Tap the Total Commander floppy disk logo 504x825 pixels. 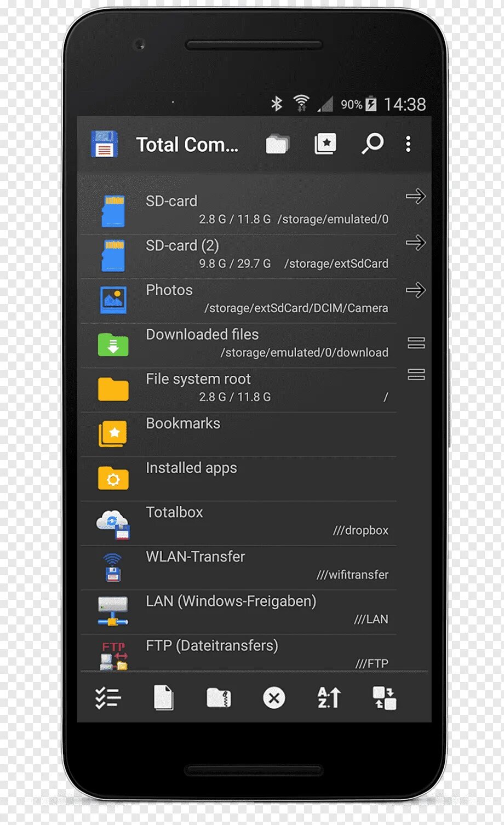pyautogui.click(x=104, y=145)
